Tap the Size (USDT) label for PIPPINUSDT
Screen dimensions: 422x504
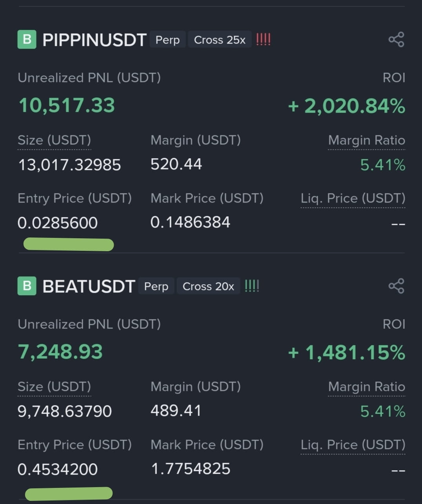[54, 140]
